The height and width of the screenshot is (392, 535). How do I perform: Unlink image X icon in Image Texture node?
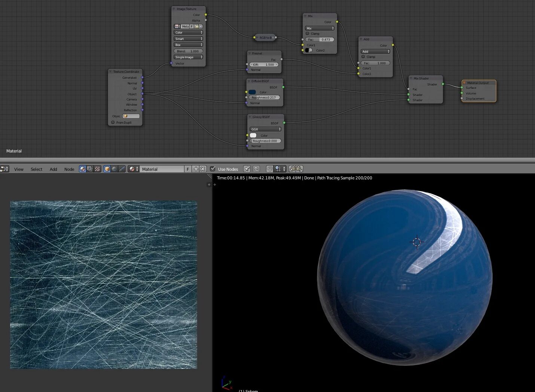coord(201,27)
